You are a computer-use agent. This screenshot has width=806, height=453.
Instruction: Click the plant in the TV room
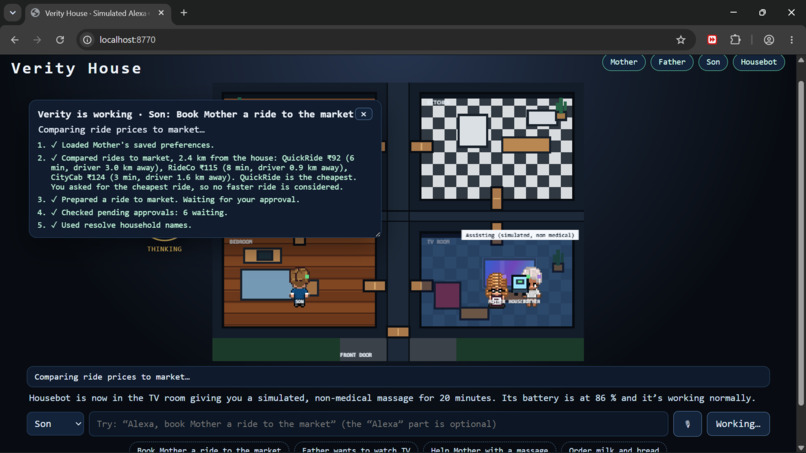pyautogui.click(x=558, y=261)
